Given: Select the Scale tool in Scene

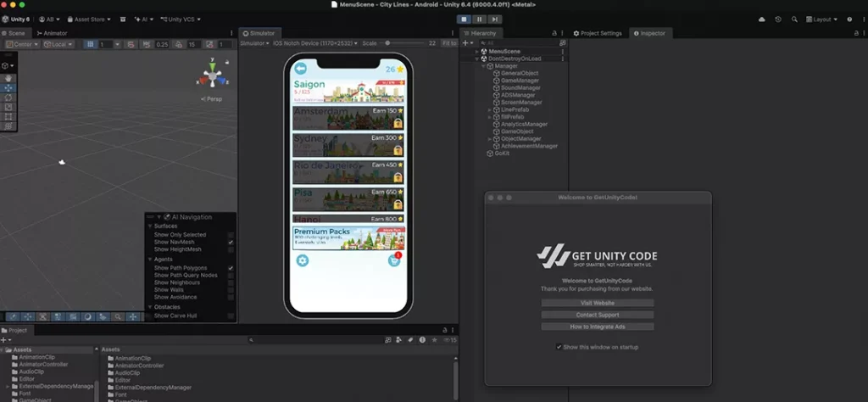Looking at the screenshot, I should (8, 107).
